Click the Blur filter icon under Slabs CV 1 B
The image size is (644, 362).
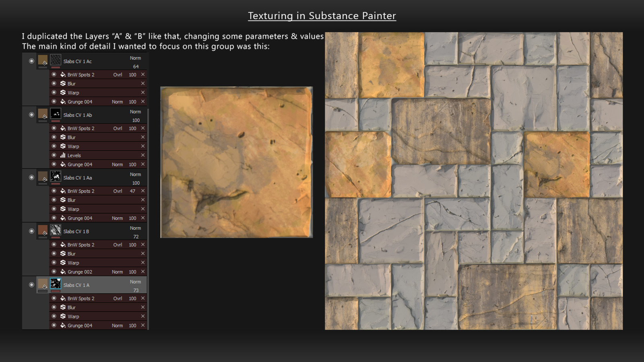[x=63, y=254]
